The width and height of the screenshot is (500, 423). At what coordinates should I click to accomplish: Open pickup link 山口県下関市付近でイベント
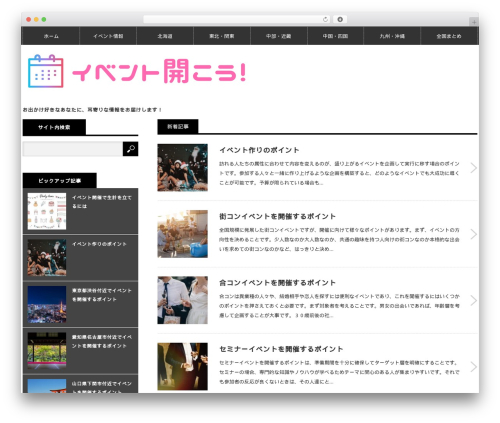click(x=102, y=387)
